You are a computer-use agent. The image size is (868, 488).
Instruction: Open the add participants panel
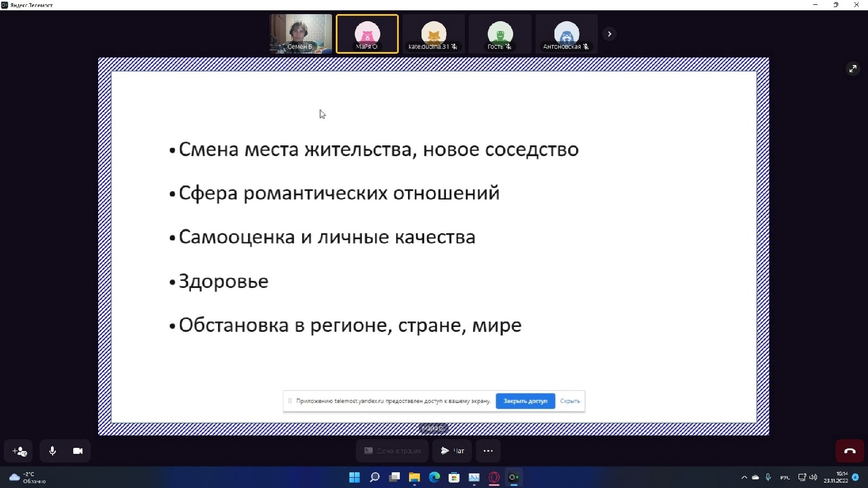(x=20, y=451)
